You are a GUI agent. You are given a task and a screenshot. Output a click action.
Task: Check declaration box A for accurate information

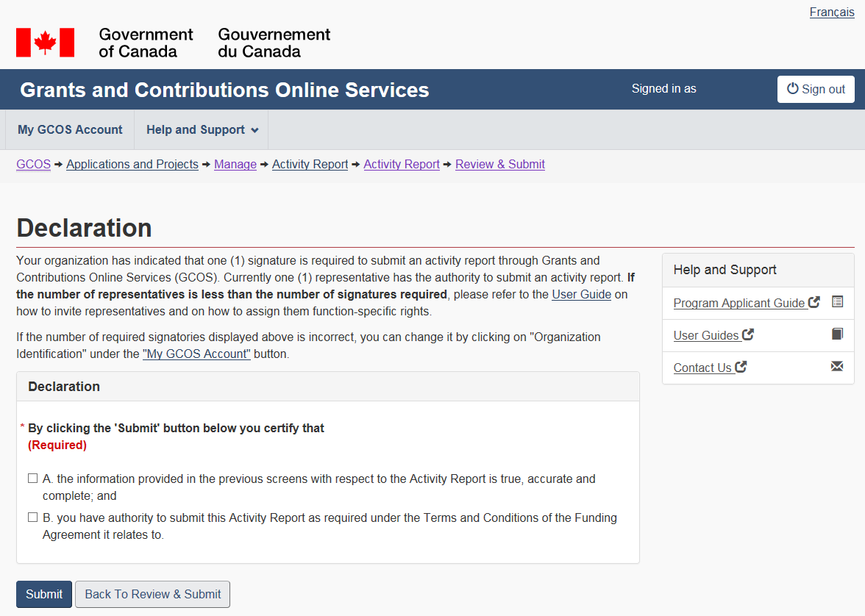pyautogui.click(x=32, y=479)
